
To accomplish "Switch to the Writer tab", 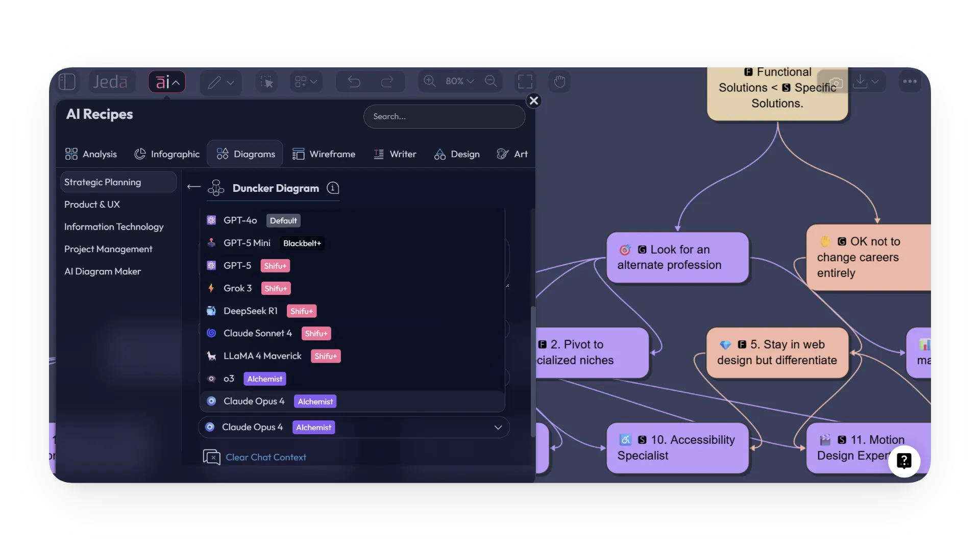I will pyautogui.click(x=395, y=154).
